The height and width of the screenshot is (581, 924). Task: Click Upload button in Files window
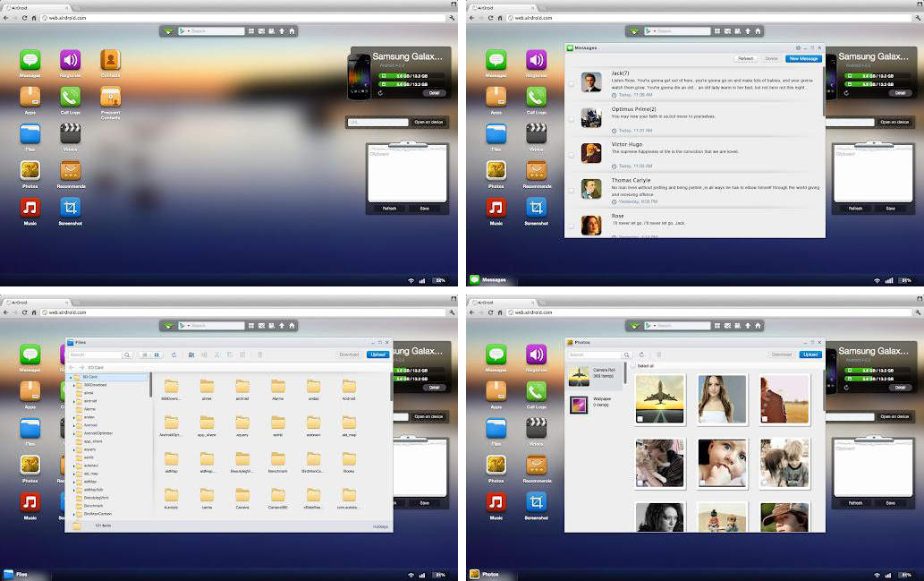pos(377,355)
